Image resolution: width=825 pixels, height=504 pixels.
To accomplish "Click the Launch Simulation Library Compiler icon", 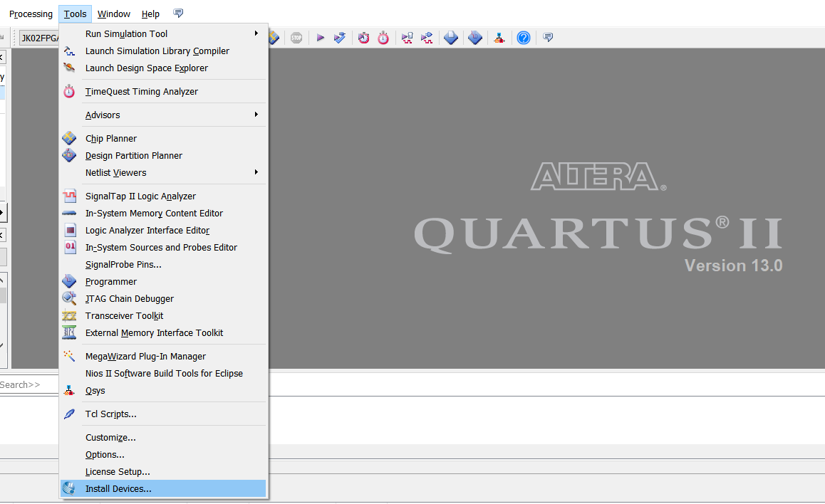I will click(x=69, y=51).
